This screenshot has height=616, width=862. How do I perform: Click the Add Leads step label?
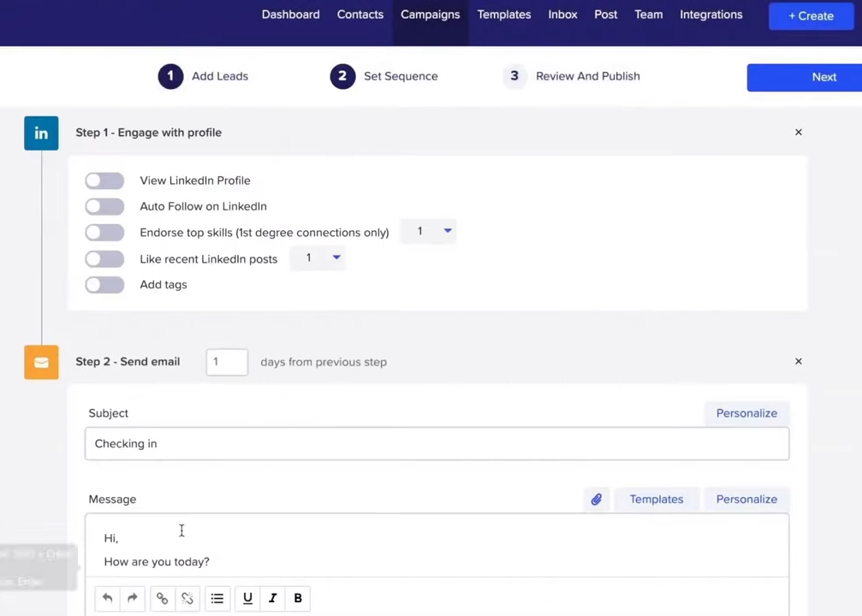pyautogui.click(x=220, y=76)
